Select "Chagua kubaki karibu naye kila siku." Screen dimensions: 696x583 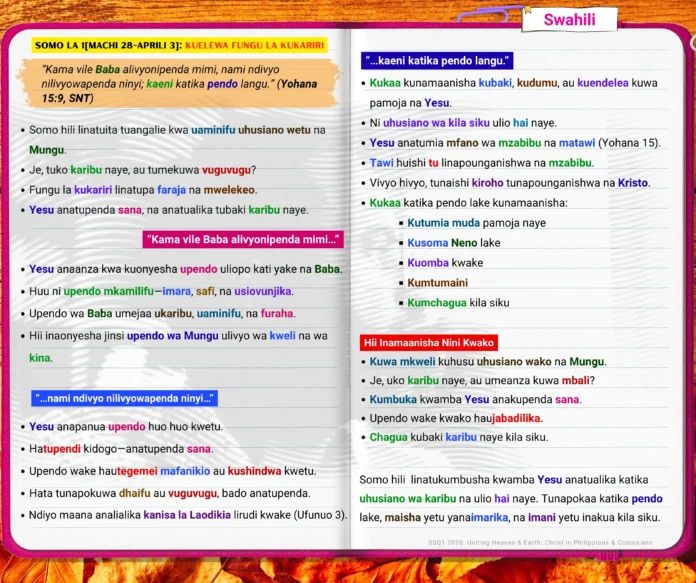459,437
